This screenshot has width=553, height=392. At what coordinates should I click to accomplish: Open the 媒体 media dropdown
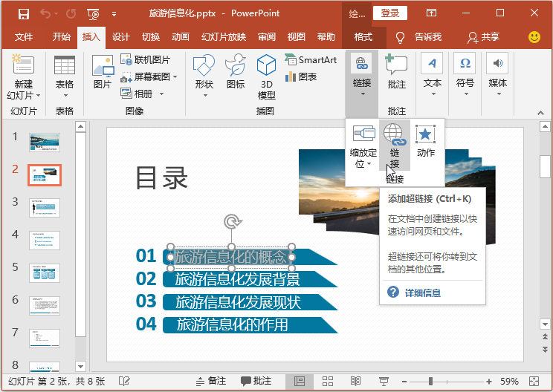click(498, 75)
